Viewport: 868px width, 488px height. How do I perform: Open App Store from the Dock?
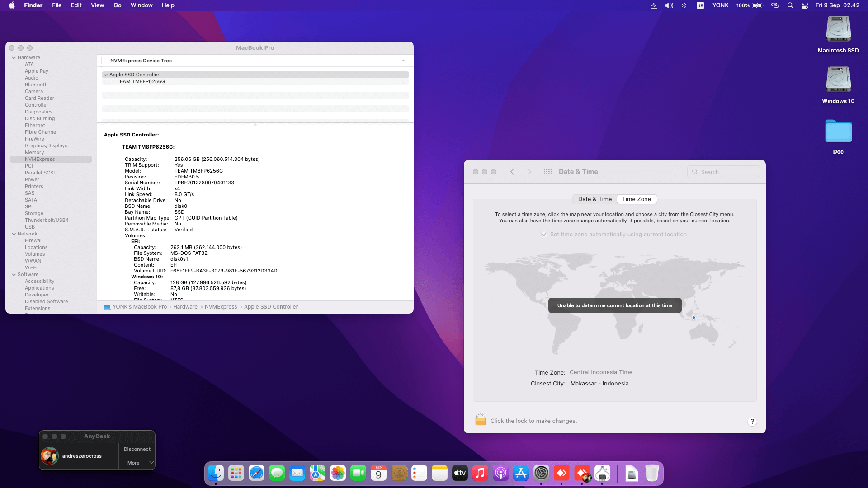pos(521,473)
